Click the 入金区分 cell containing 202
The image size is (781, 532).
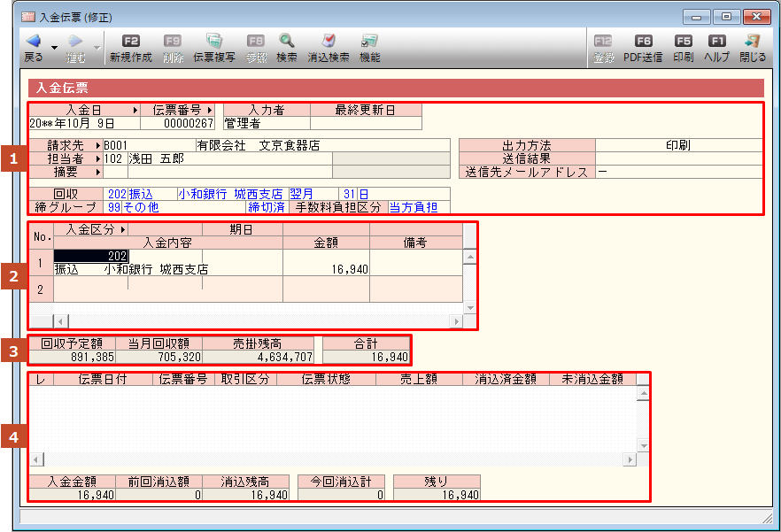click(x=91, y=256)
